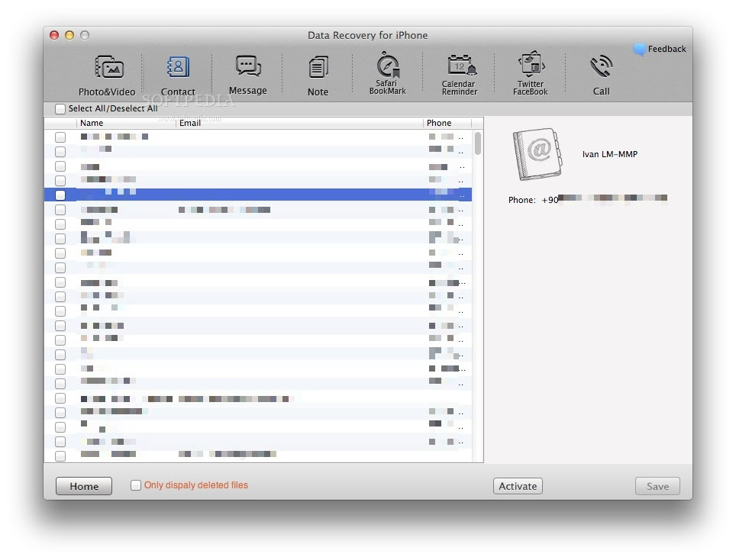This screenshot has width=736, height=560.
Task: Click the Feedback speech bubble icon
Action: pos(639,50)
